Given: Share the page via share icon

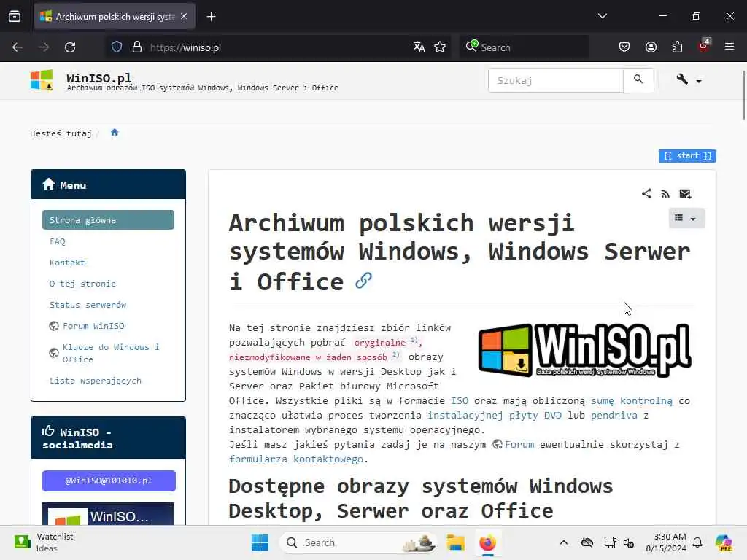Looking at the screenshot, I should [646, 193].
